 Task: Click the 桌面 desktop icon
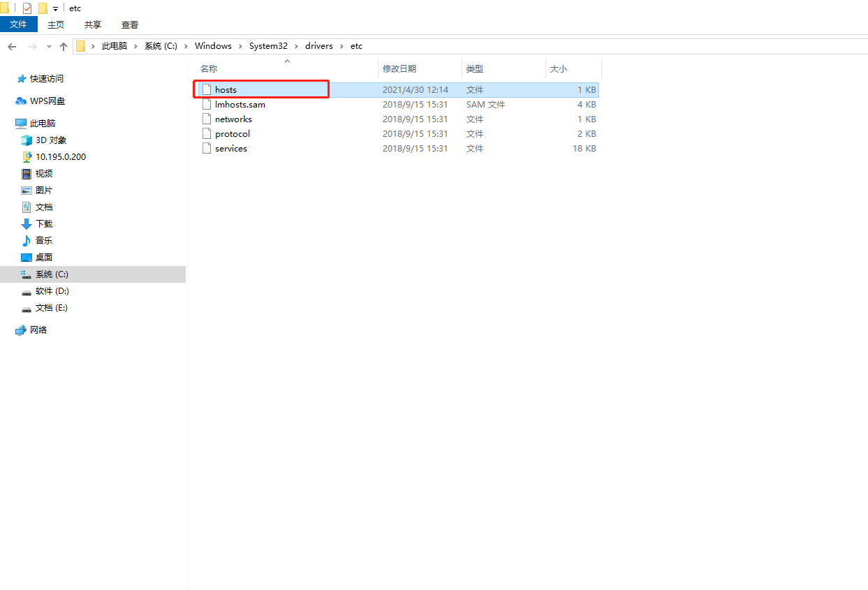(x=27, y=257)
